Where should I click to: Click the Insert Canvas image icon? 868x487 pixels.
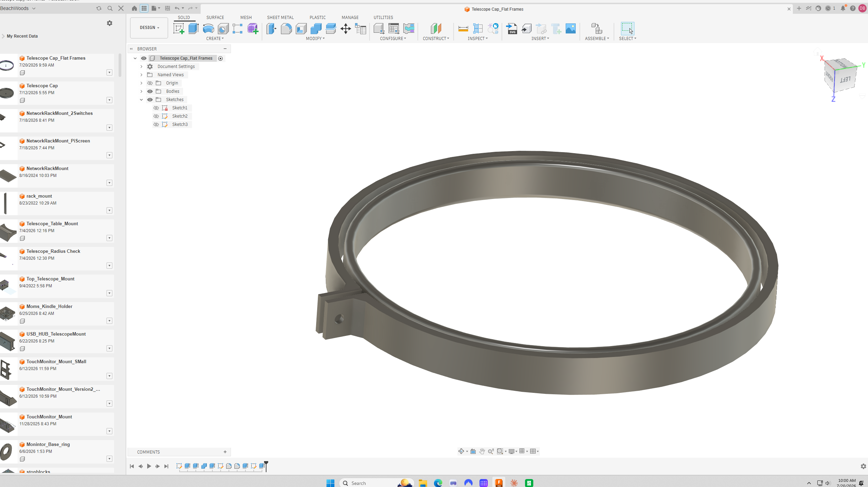[571, 29]
